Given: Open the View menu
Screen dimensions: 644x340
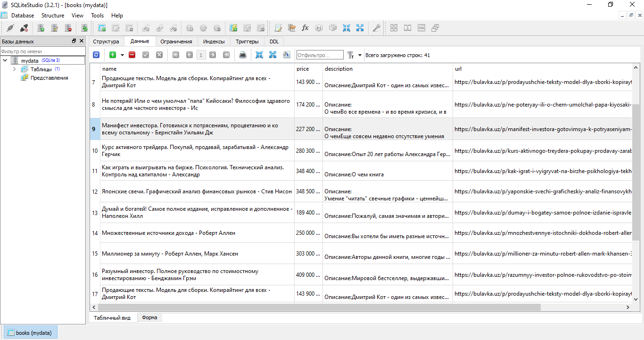Looking at the screenshot, I should (78, 16).
